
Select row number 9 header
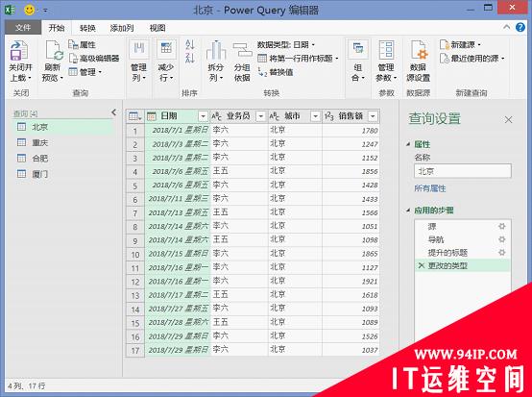[135, 240]
